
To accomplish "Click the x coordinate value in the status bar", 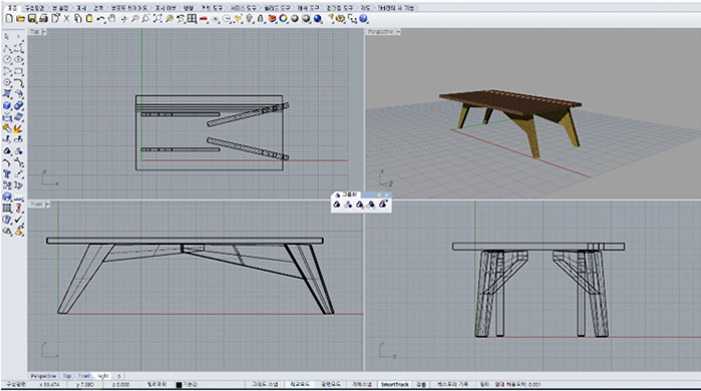I will click(x=50, y=384).
